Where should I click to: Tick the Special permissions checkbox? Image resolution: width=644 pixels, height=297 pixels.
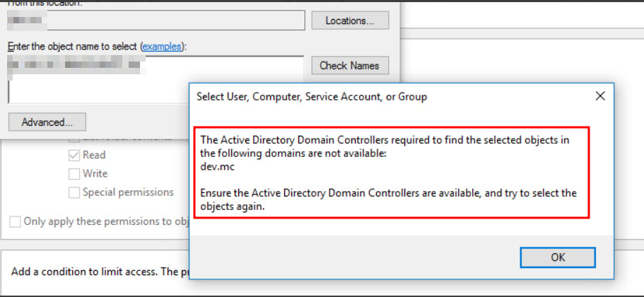pos(74,192)
